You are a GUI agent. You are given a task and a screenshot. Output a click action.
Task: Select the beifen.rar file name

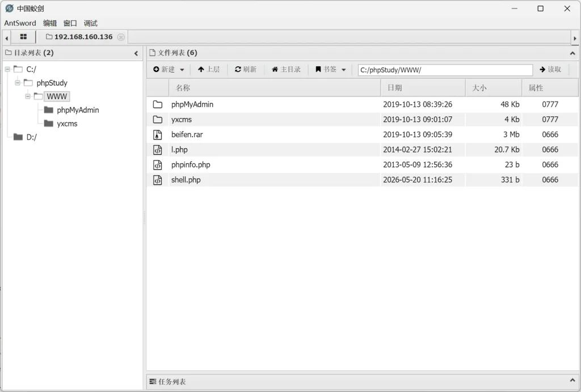coord(187,134)
